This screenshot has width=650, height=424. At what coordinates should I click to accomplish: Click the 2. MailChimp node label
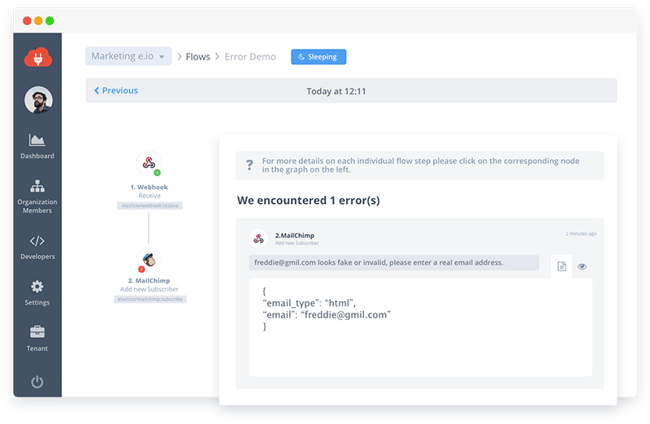click(x=149, y=281)
